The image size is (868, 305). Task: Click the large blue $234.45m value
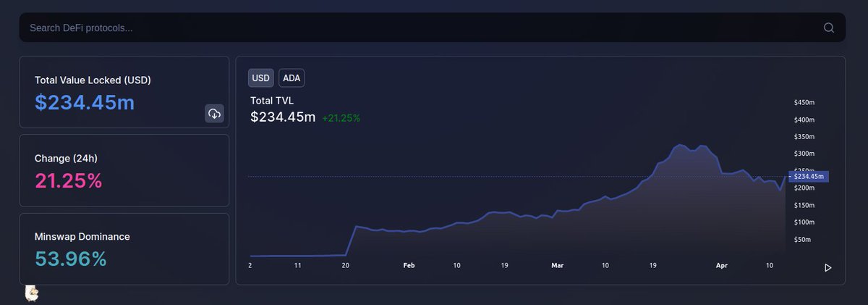[85, 103]
